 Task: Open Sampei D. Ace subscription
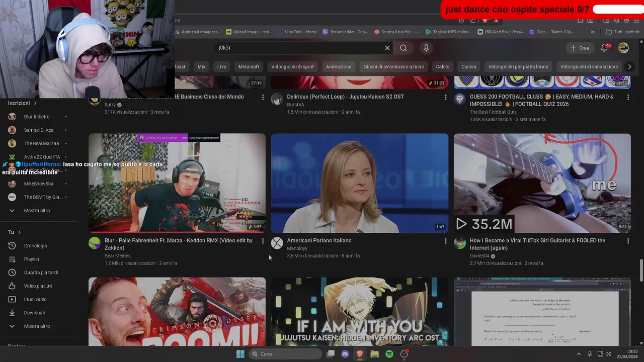[x=38, y=130]
